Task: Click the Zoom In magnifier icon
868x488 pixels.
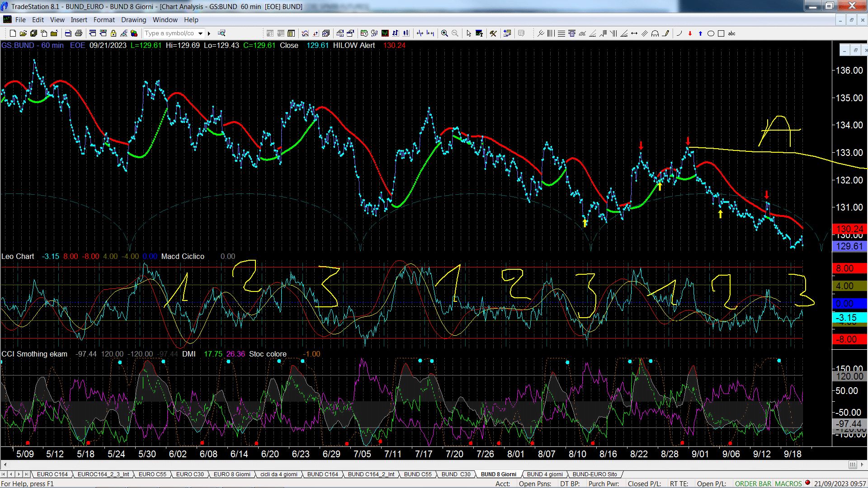Action: tap(444, 33)
